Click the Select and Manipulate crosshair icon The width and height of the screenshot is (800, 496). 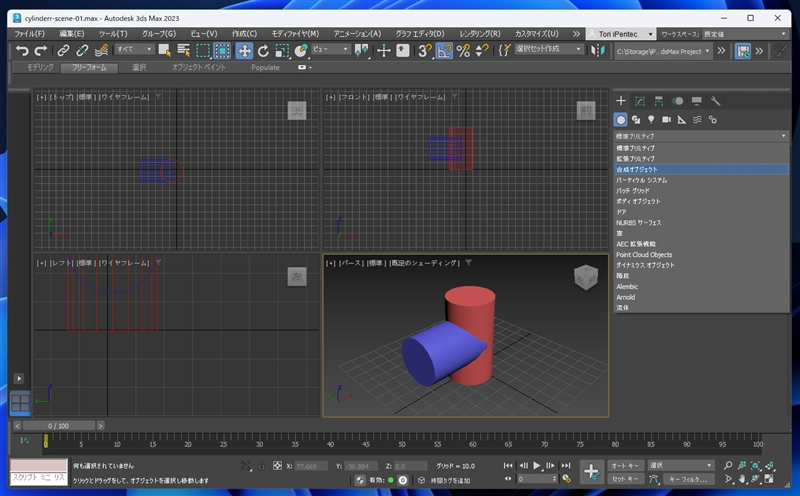coord(384,51)
